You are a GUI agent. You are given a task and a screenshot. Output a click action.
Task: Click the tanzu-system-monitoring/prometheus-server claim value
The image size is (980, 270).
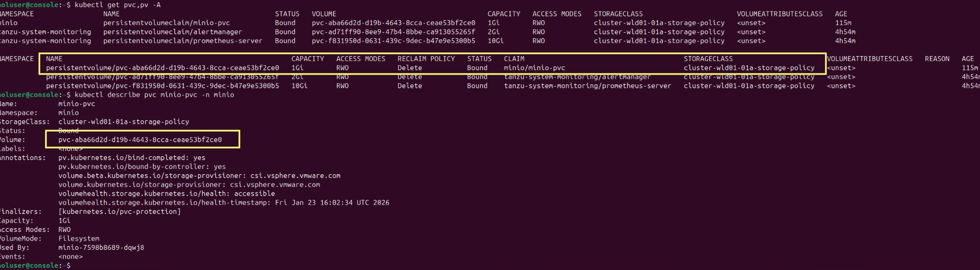click(587, 86)
